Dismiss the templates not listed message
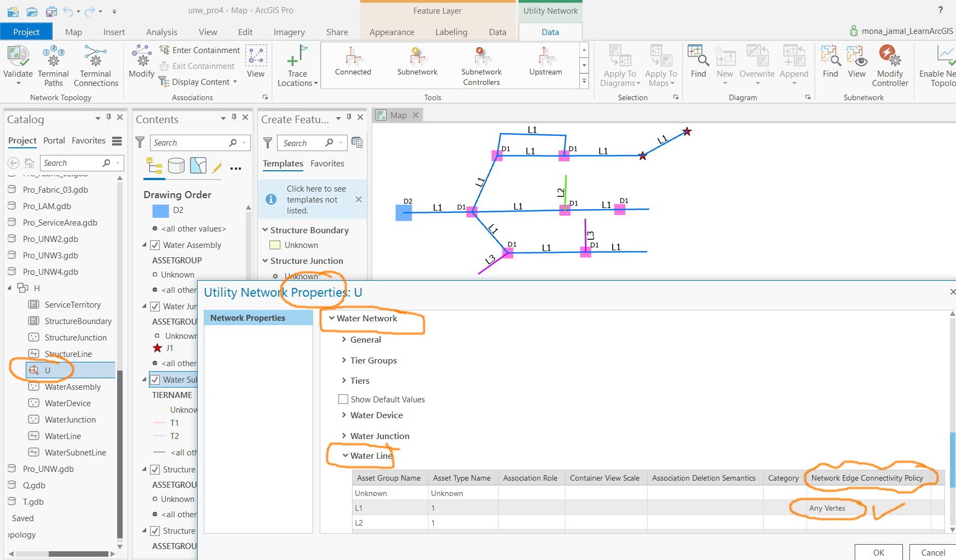 point(359,199)
